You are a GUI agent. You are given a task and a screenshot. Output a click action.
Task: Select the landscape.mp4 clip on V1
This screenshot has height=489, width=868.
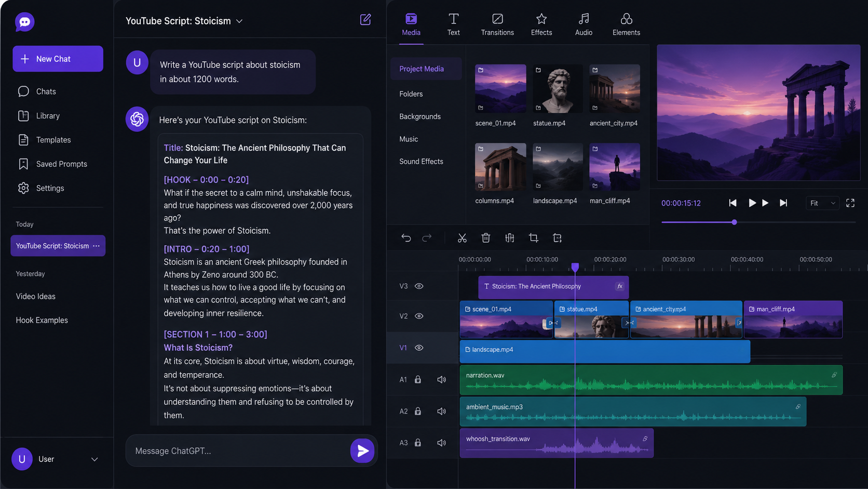click(605, 352)
